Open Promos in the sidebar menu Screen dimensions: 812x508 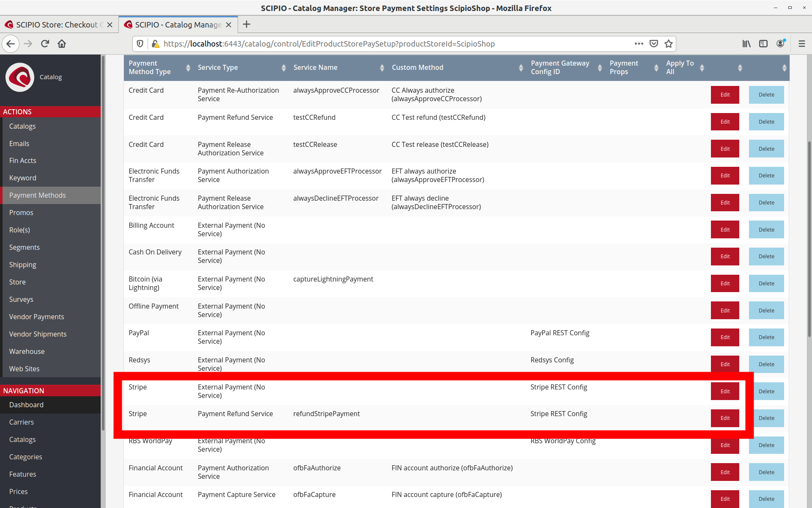pos(21,213)
